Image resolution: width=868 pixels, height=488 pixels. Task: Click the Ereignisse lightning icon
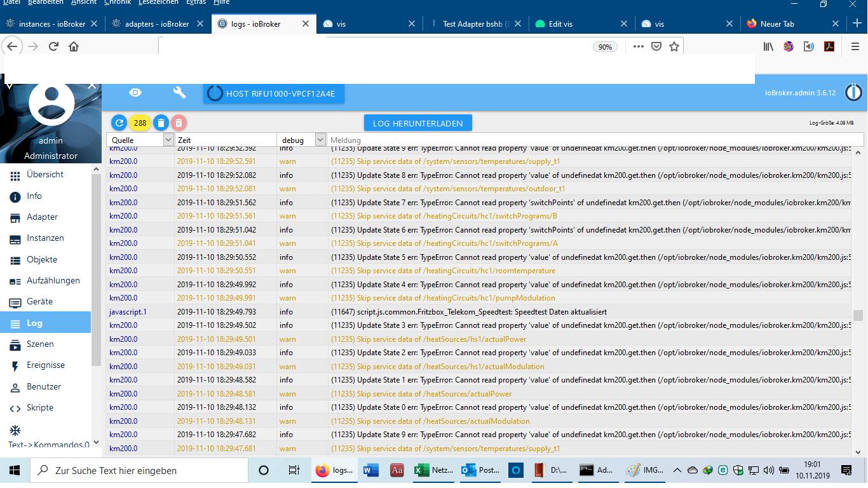coord(15,366)
